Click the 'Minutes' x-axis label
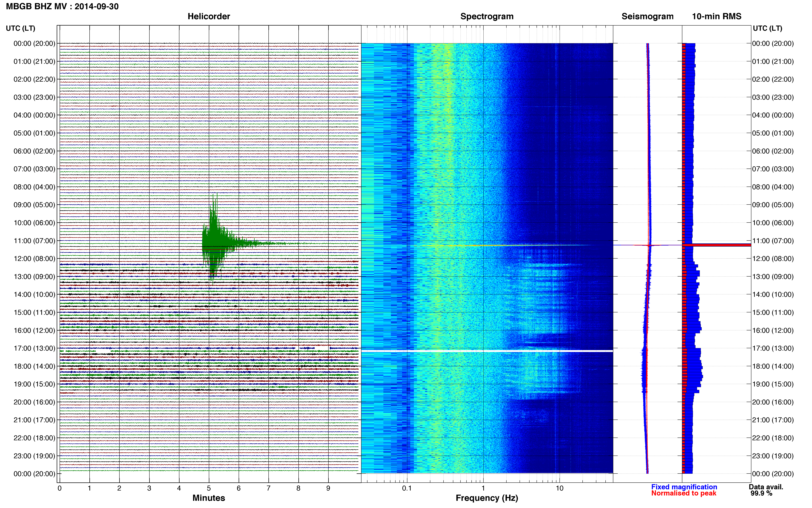 tap(209, 498)
